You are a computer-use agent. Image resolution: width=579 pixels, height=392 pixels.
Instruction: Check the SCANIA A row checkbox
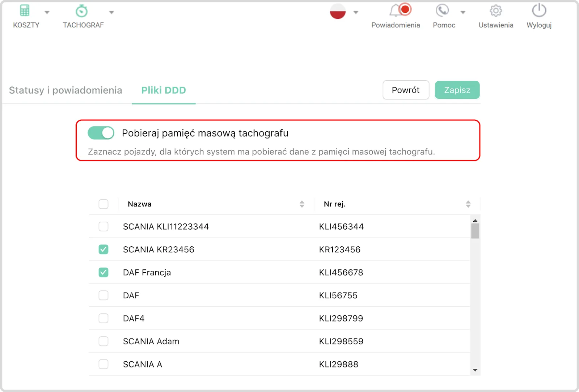point(103,364)
